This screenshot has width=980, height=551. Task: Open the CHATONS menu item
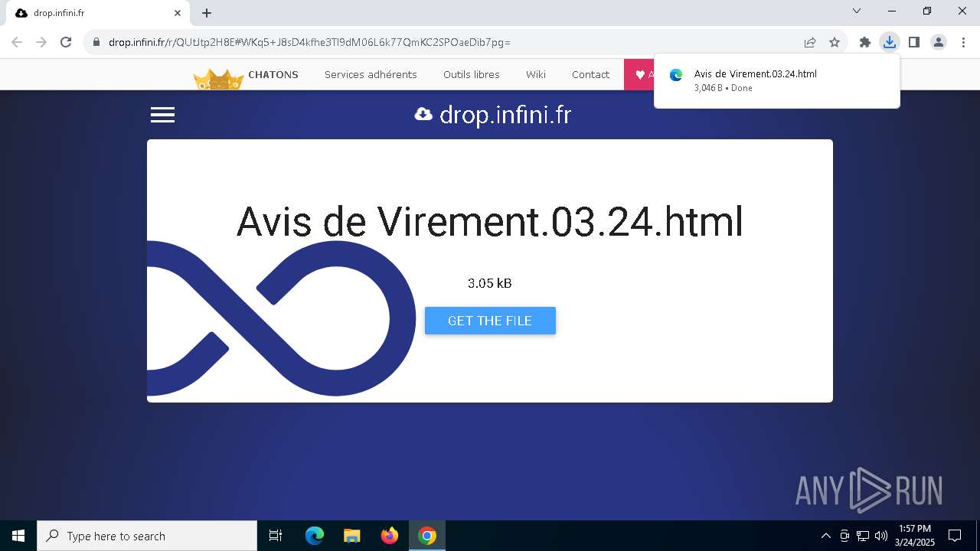(x=273, y=74)
